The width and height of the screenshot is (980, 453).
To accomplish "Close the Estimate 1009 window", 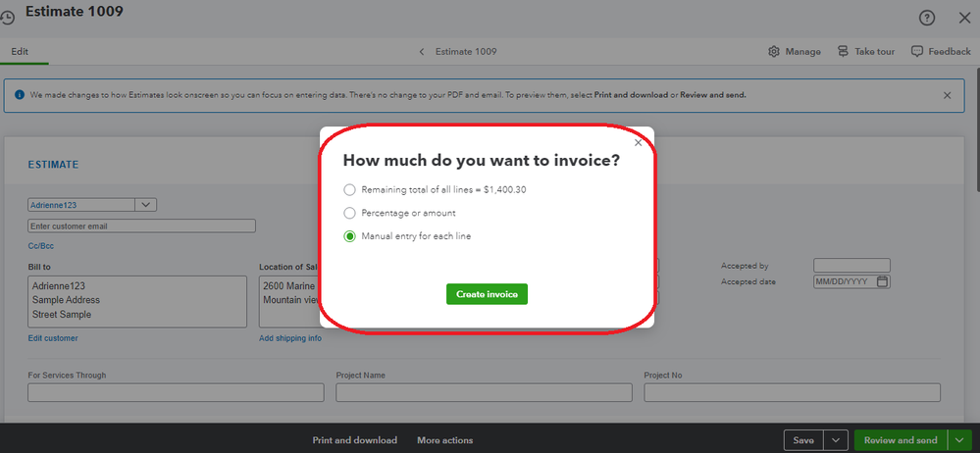I will click(x=964, y=18).
